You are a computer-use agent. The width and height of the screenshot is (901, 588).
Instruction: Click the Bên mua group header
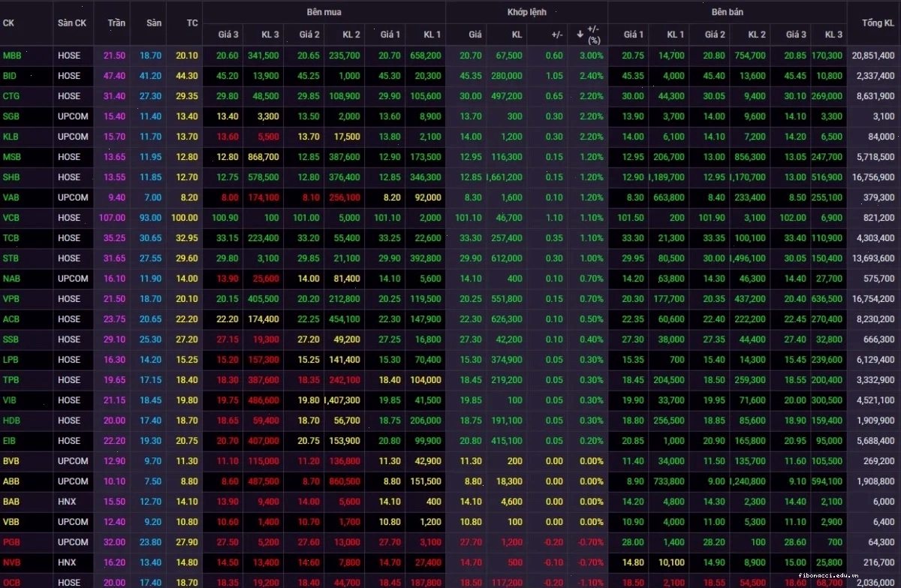[x=324, y=13]
